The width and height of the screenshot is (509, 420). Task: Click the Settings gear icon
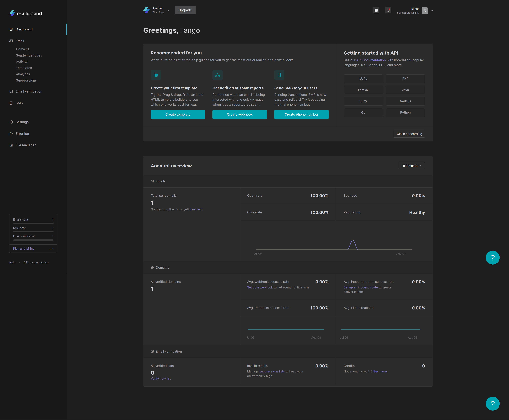click(11, 122)
